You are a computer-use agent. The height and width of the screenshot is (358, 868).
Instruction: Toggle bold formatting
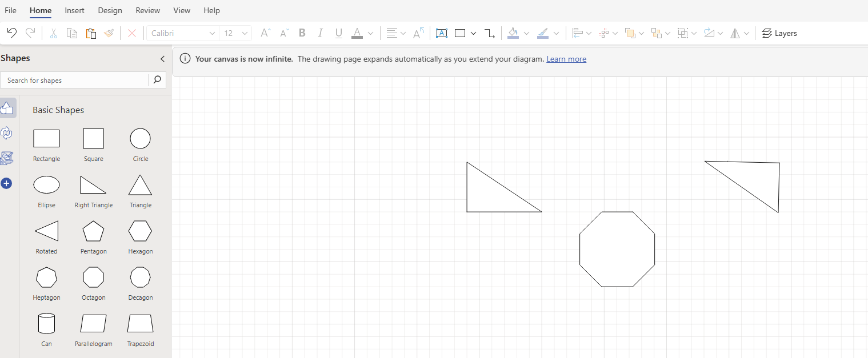click(x=302, y=33)
